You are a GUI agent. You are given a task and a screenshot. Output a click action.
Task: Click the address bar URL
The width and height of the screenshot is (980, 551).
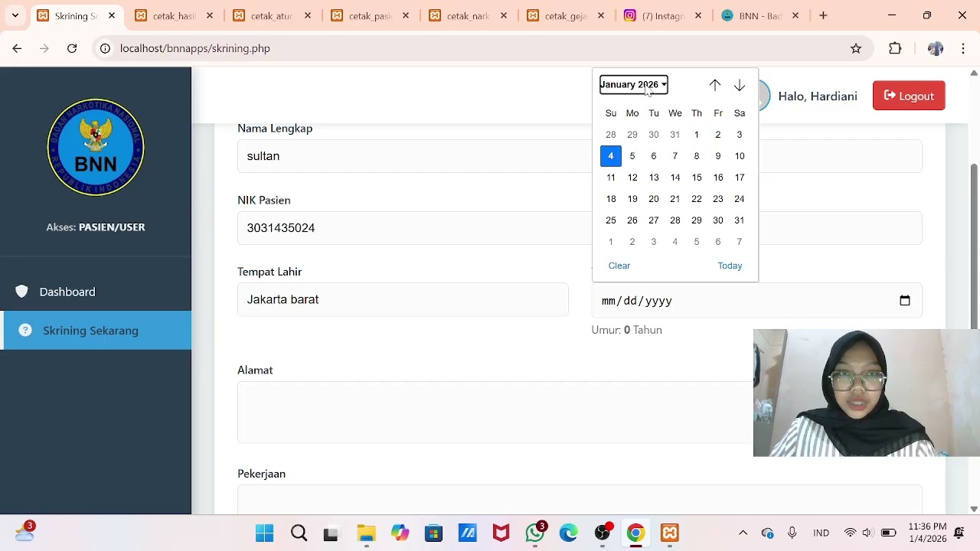pyautogui.click(x=195, y=48)
